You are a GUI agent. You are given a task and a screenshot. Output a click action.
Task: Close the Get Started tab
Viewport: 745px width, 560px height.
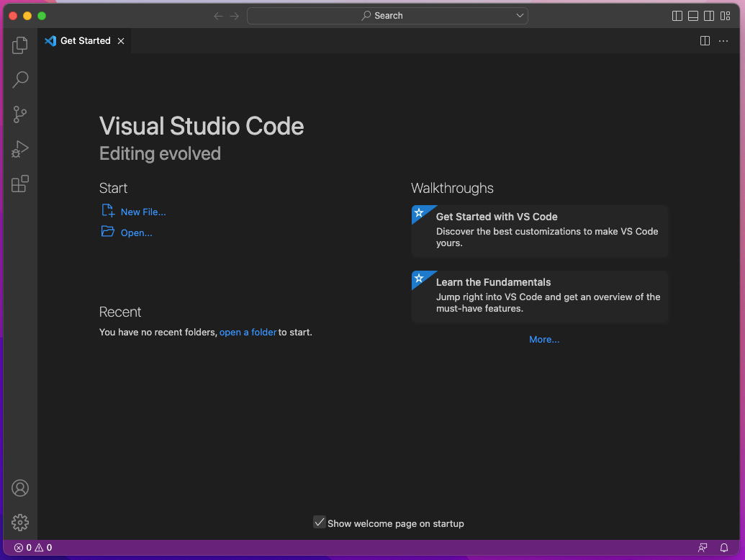[x=121, y=41]
